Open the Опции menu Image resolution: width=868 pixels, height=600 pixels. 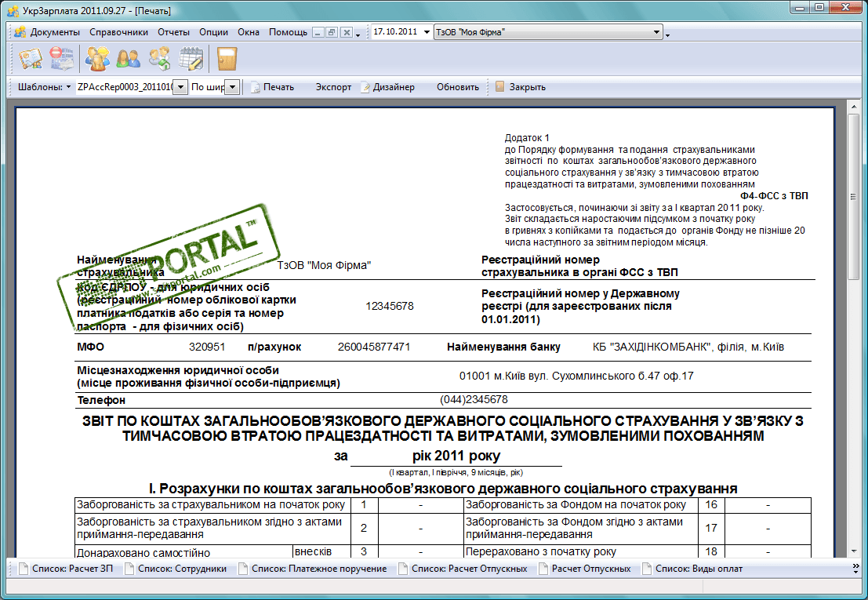pos(214,32)
